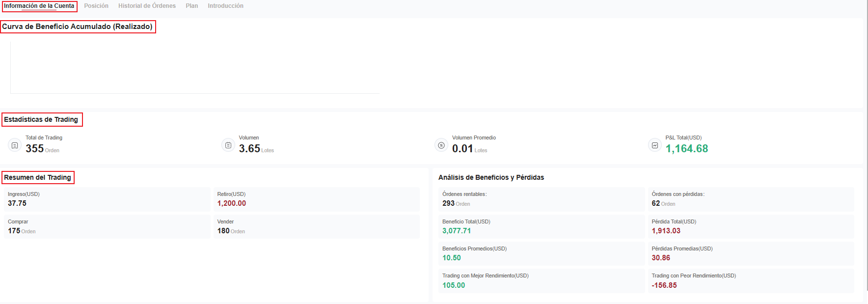Click the vertical scrollbar on the right
The width and height of the screenshot is (868, 304).
tap(867, 145)
